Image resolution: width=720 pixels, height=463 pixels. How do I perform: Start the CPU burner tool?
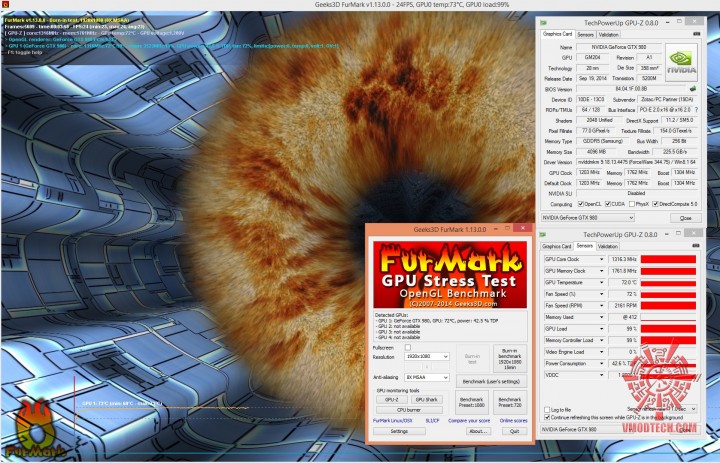[409, 410]
